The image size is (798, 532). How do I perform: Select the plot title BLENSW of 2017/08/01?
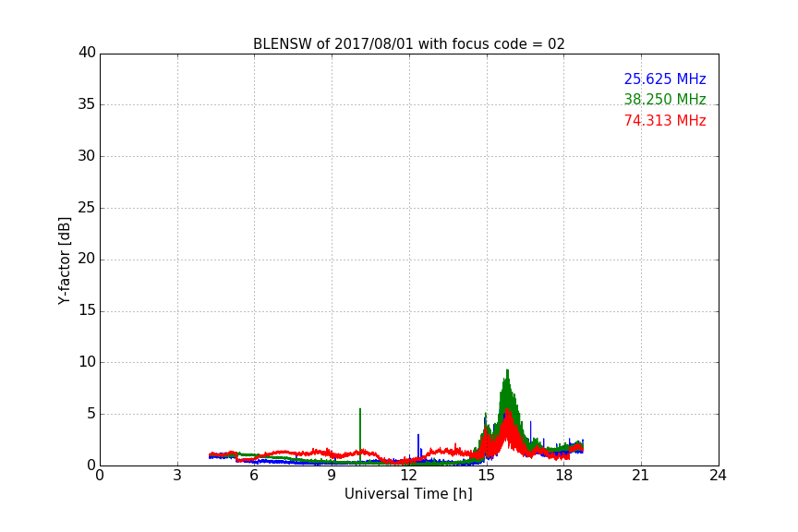point(408,44)
